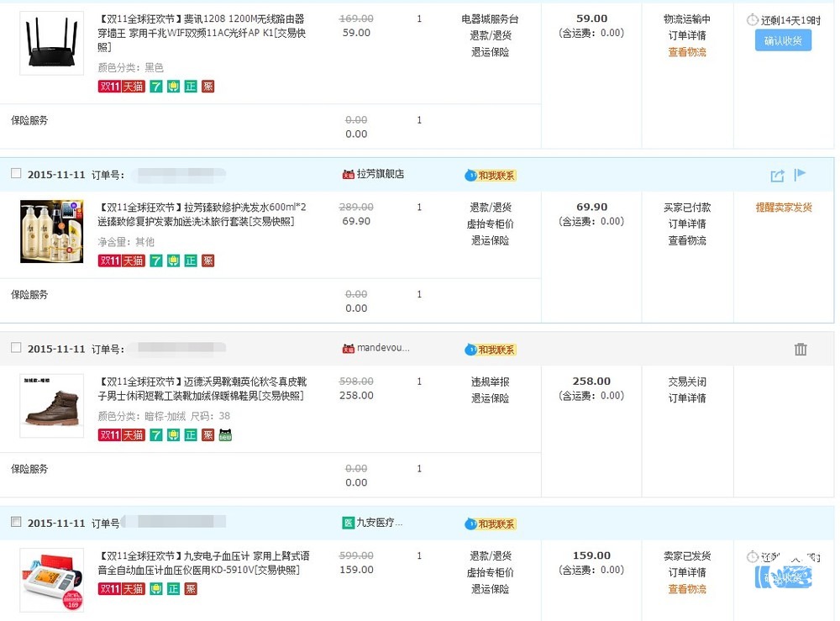Click the 7-day return badge under the router
The image size is (840, 621).
[156, 87]
